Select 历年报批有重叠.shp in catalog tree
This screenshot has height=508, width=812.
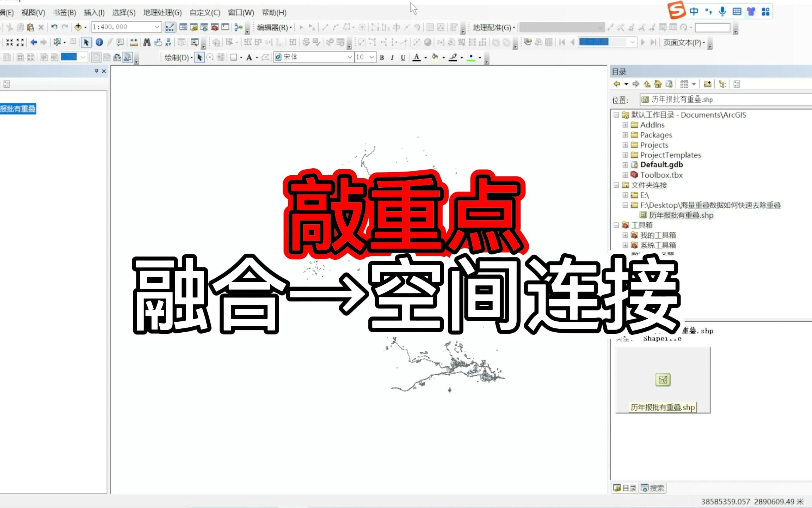(681, 215)
